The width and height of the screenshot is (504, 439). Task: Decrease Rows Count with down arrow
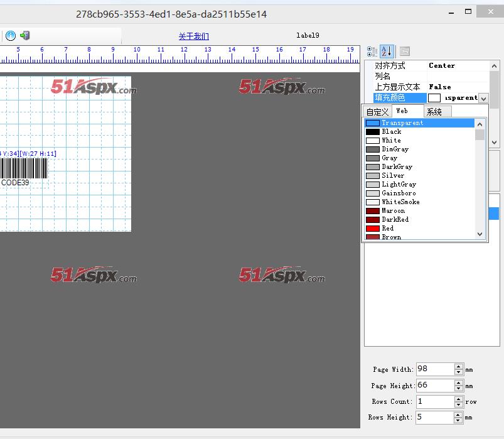(x=459, y=404)
